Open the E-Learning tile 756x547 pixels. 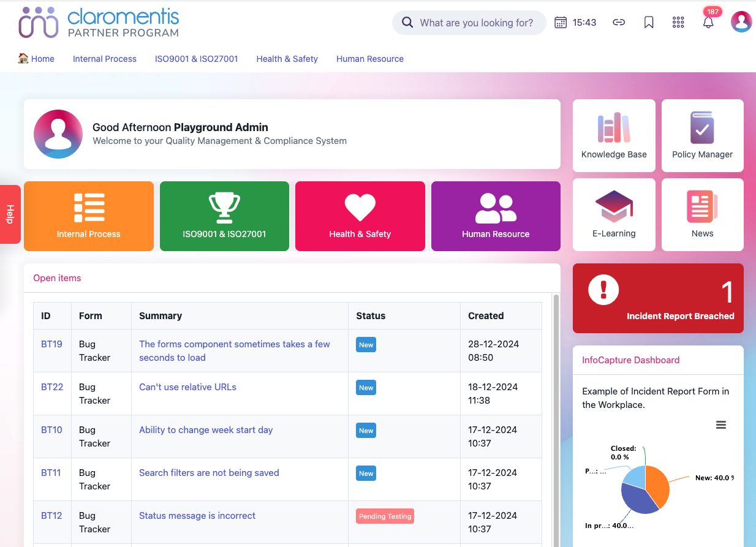[x=614, y=214]
